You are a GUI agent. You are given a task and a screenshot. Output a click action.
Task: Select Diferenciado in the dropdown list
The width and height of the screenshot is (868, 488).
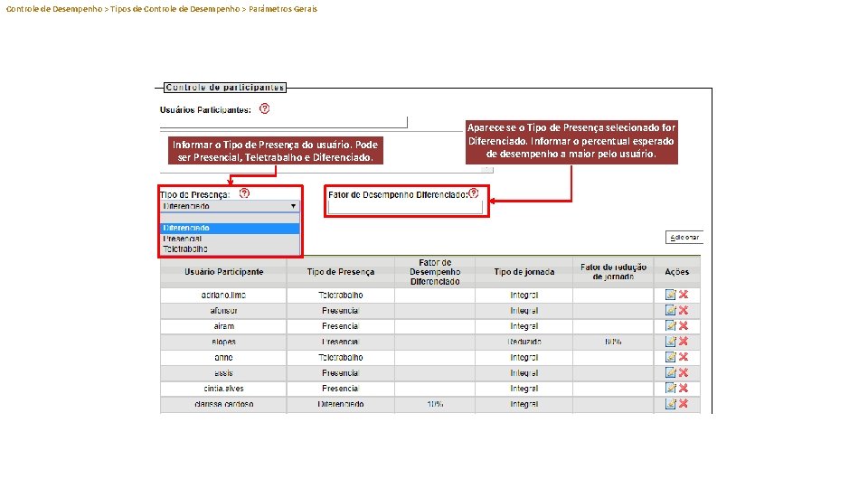click(x=230, y=228)
